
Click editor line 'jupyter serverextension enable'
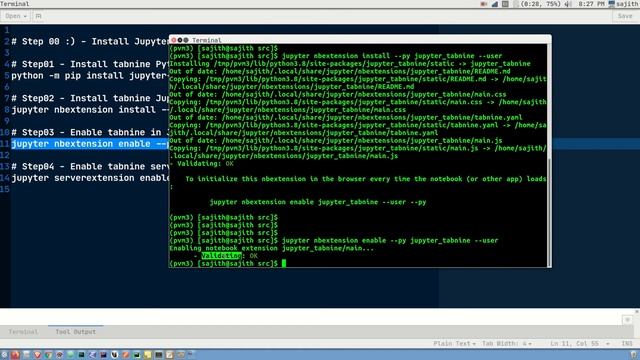pyautogui.click(x=90, y=178)
